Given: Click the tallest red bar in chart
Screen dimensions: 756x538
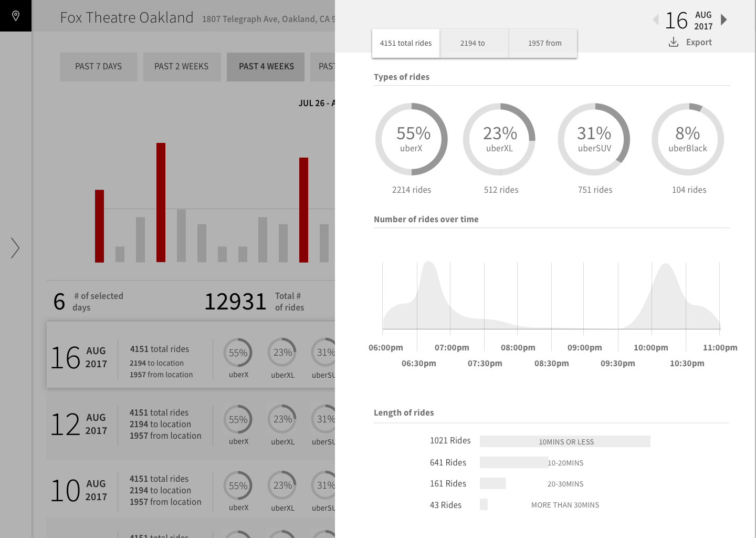Looking at the screenshot, I should 161,202.
